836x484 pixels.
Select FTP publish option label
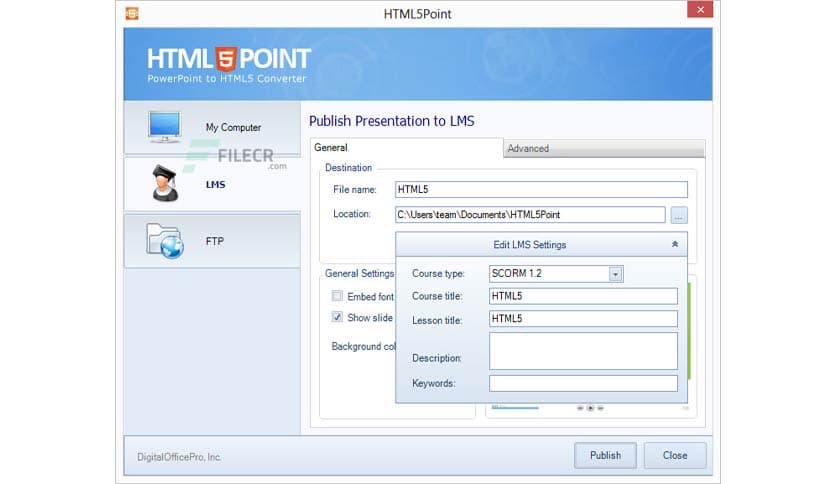coord(214,241)
